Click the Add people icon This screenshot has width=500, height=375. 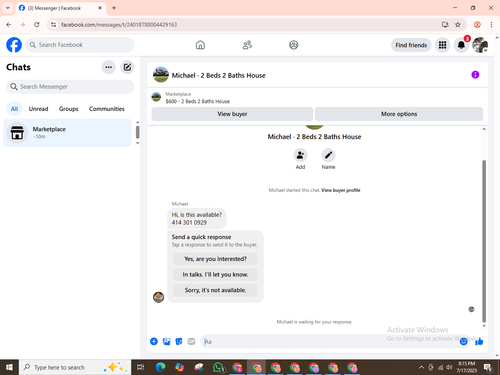pyautogui.click(x=300, y=155)
